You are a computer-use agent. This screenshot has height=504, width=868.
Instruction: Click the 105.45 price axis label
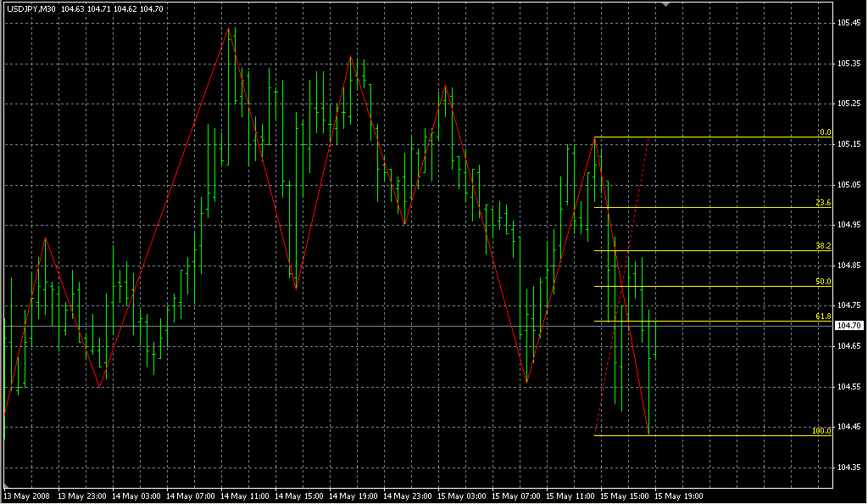point(849,23)
